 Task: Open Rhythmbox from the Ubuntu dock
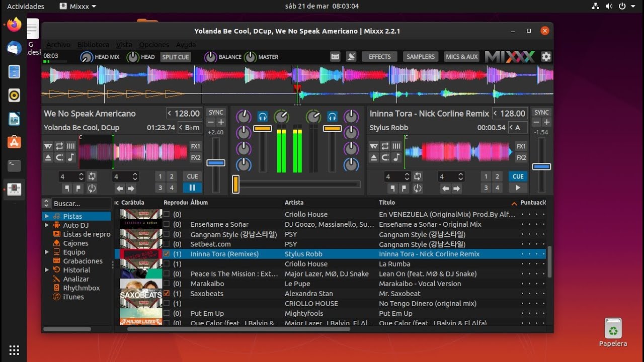pyautogui.click(x=14, y=95)
